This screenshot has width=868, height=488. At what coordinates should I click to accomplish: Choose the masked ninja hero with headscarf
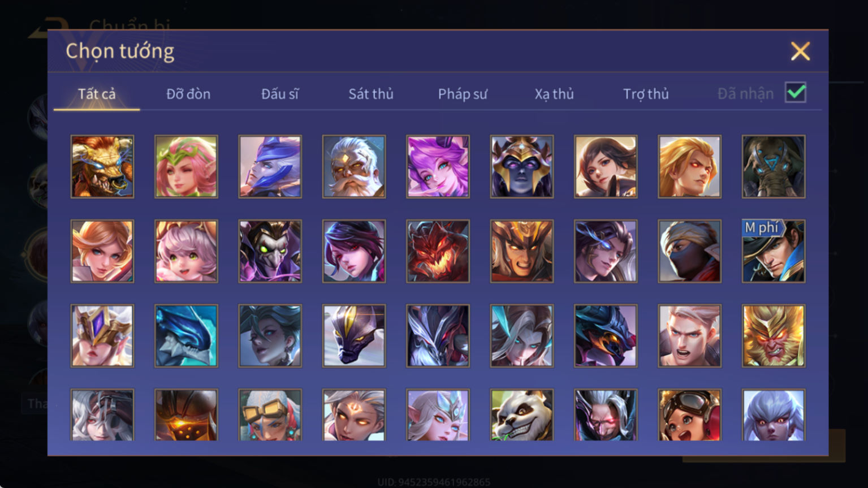tap(690, 251)
